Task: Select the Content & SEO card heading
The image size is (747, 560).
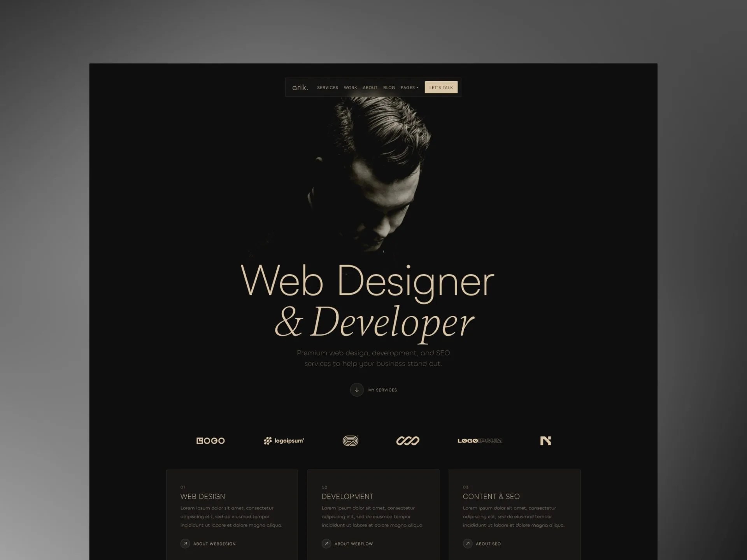Action: [x=491, y=496]
